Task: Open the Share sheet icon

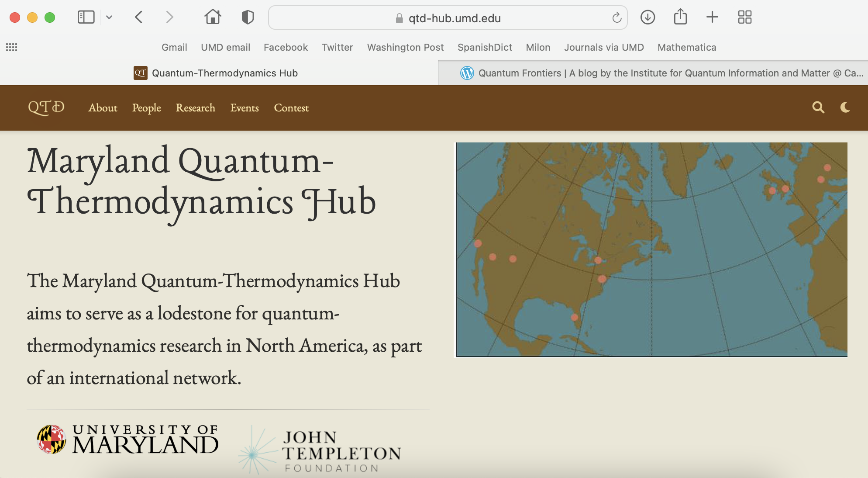Action: (x=680, y=17)
